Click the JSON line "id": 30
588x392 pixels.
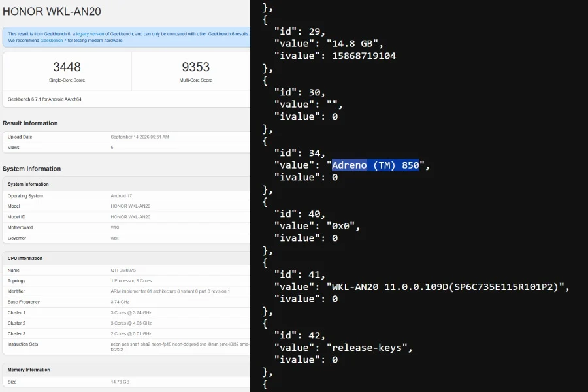tap(300, 92)
